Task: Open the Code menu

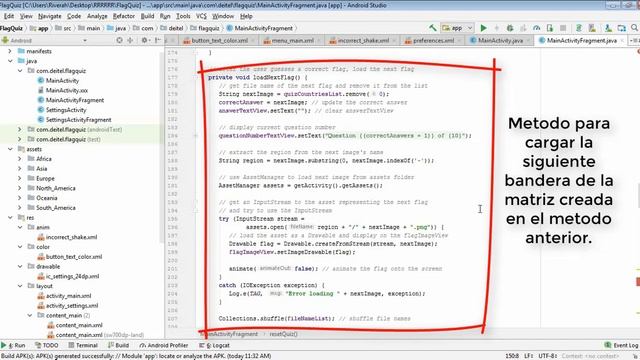Action: 74,16
